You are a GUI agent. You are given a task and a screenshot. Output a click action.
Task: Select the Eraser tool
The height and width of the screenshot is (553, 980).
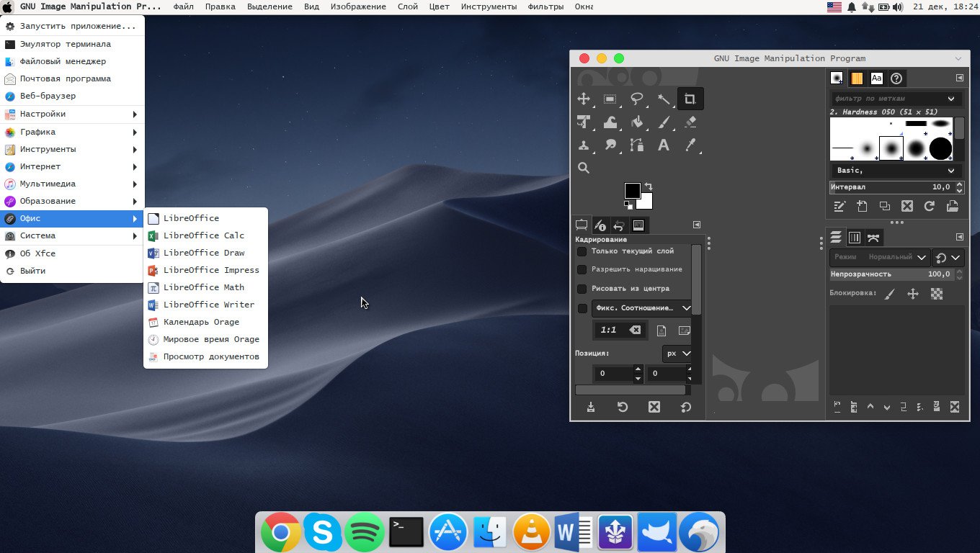(690, 122)
